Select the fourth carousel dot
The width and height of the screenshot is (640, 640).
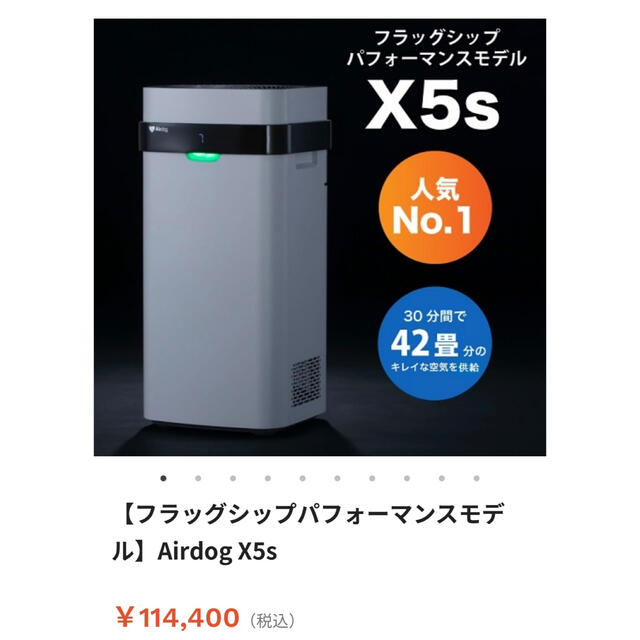(268, 478)
